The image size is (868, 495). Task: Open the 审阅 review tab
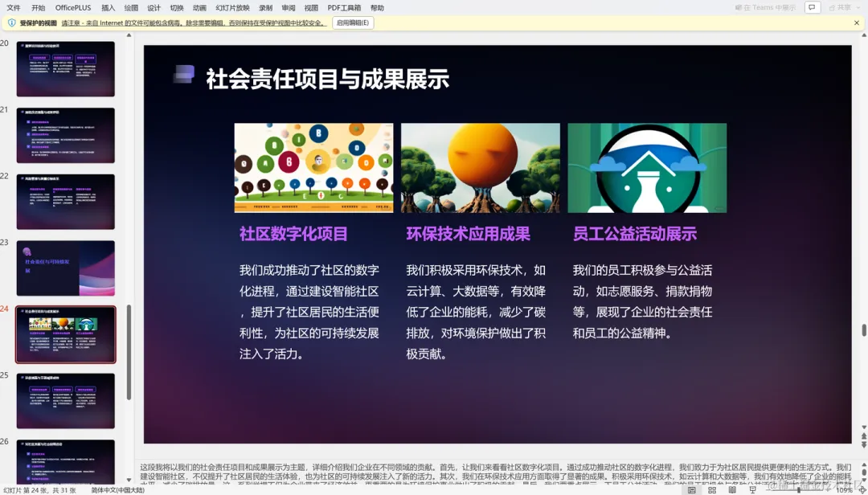pos(289,8)
